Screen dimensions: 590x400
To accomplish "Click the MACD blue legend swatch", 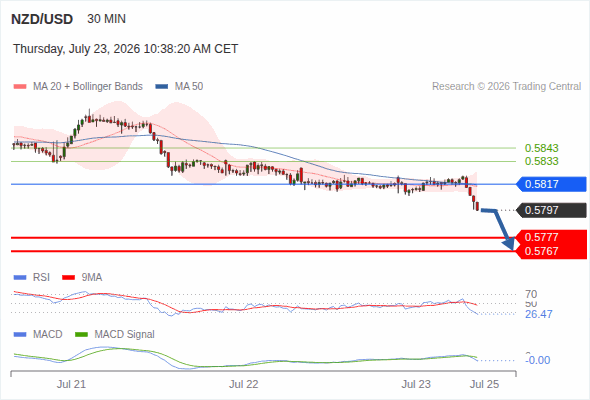I will pos(20,335).
